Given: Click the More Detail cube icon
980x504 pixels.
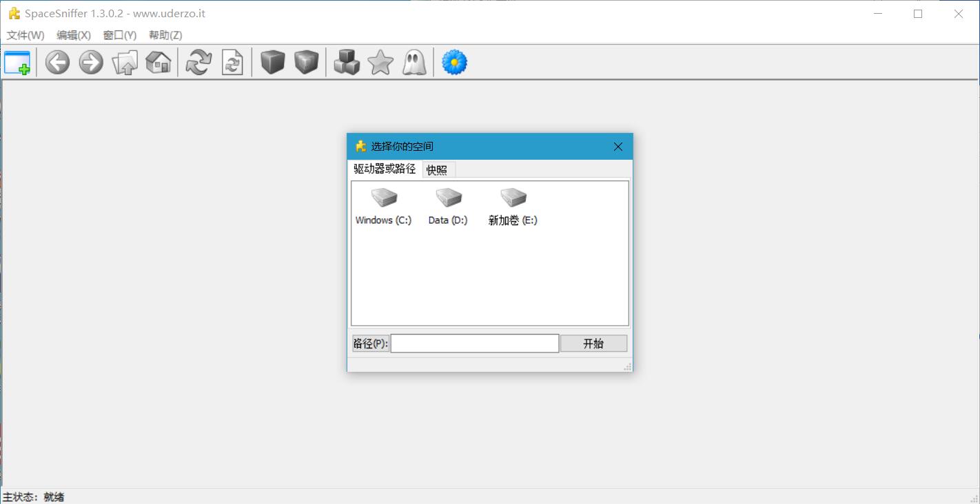Looking at the screenshot, I should [307, 63].
